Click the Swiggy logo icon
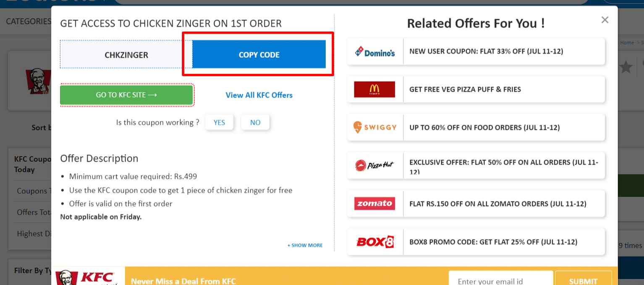644x285 pixels. [x=374, y=127]
